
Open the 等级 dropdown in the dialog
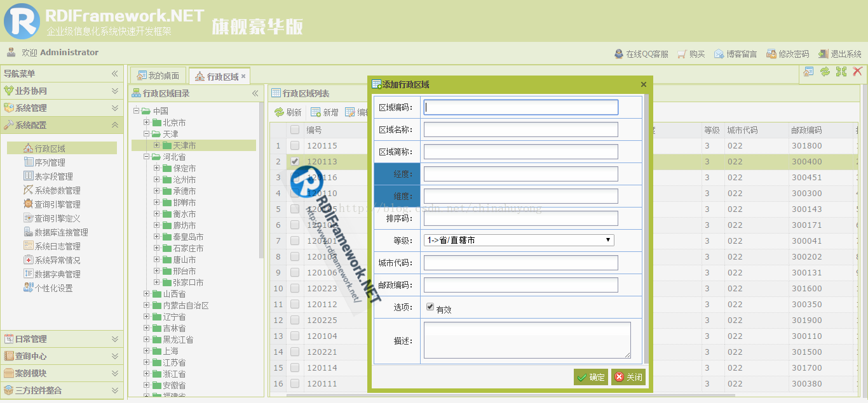click(x=519, y=241)
